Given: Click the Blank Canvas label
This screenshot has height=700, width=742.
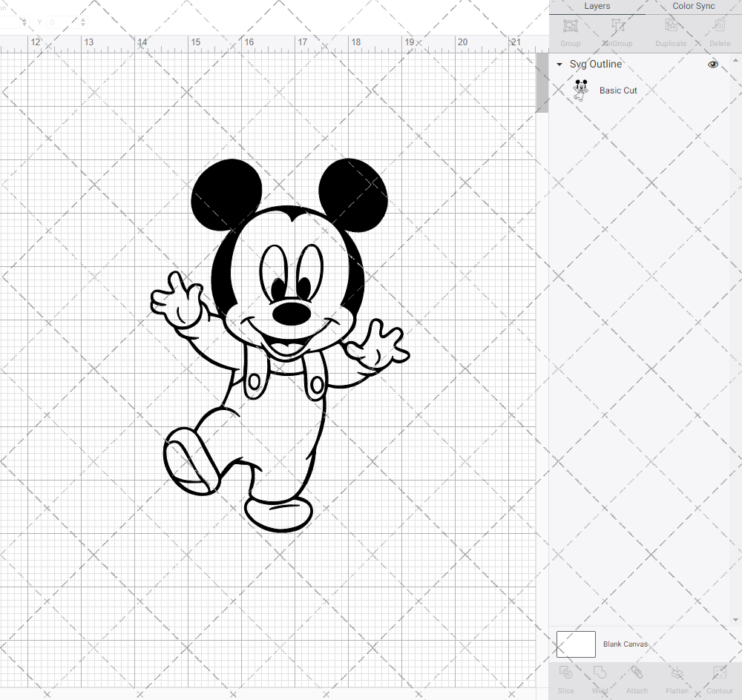Looking at the screenshot, I should click(625, 644).
